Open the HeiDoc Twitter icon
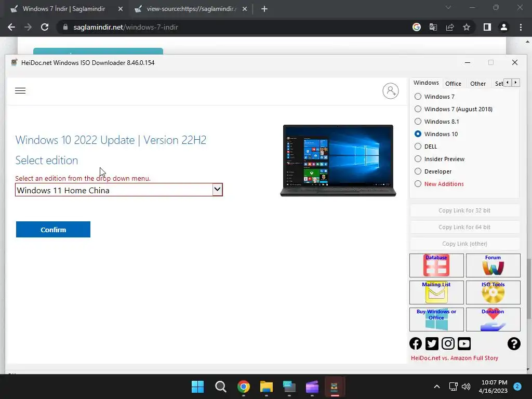 (x=432, y=343)
